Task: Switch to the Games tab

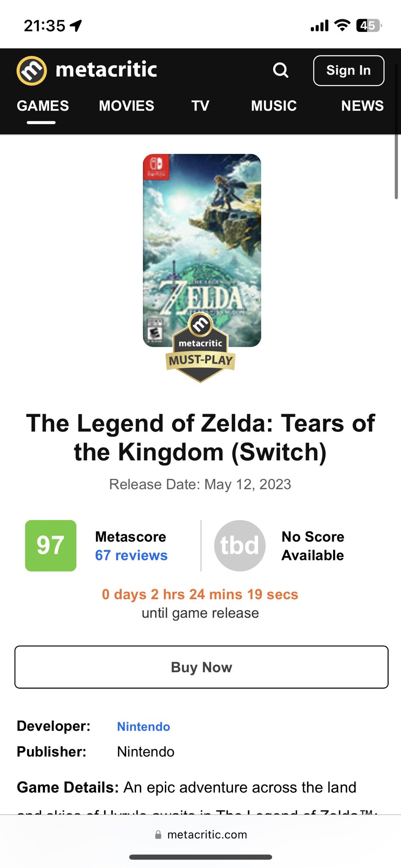Action: click(x=43, y=106)
